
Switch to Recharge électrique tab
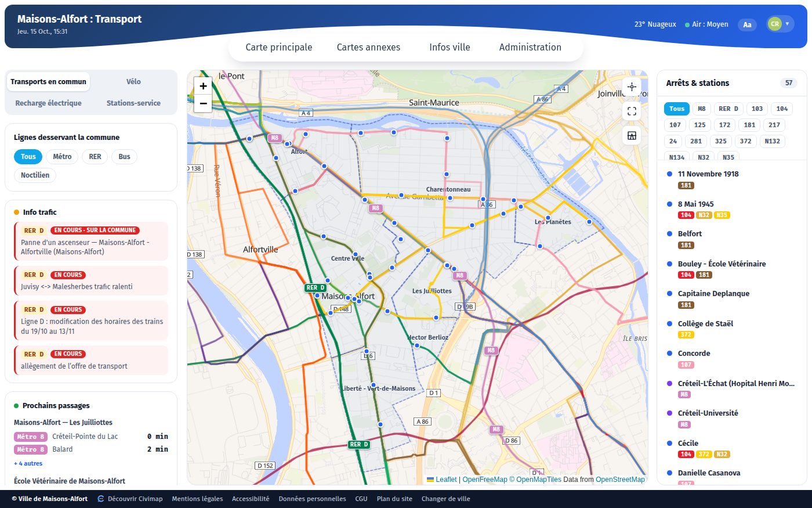[48, 103]
